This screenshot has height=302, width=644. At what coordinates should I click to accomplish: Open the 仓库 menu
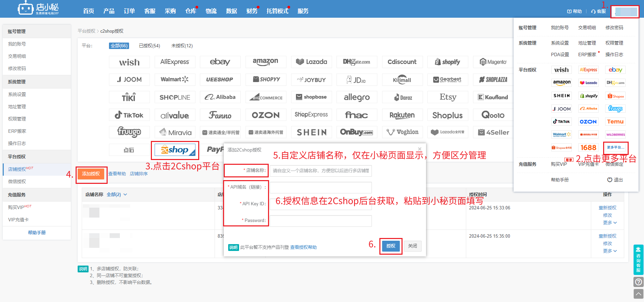[x=191, y=11]
